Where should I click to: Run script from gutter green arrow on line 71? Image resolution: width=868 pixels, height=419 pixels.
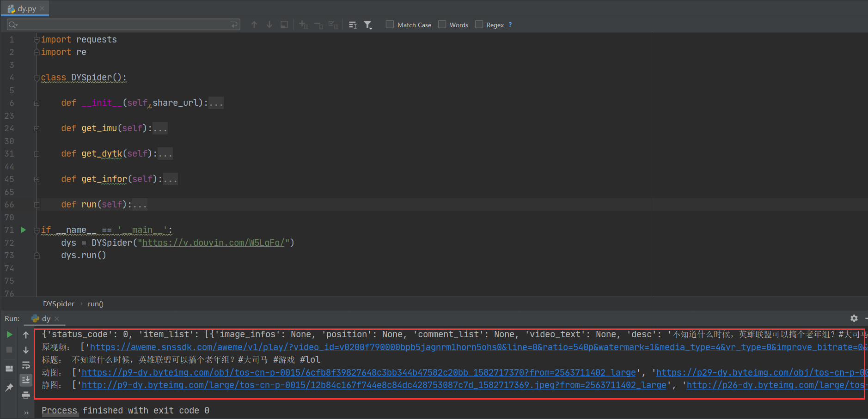point(23,230)
